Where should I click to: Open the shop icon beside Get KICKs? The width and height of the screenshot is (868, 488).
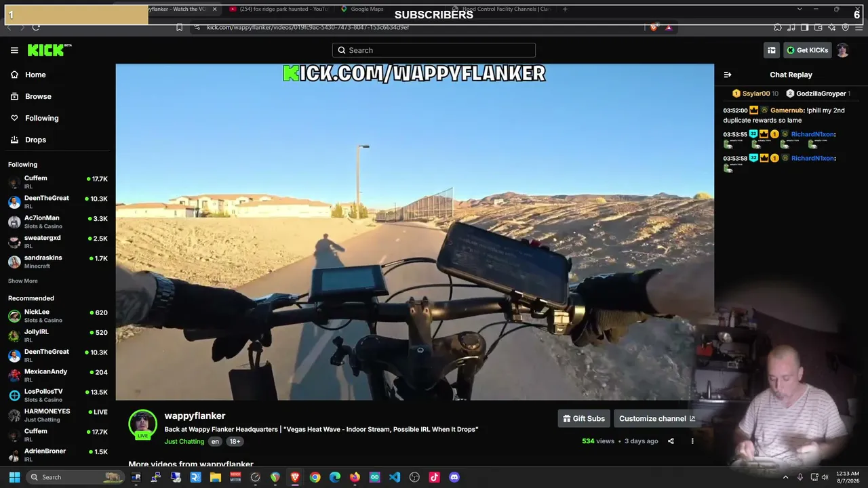772,50
